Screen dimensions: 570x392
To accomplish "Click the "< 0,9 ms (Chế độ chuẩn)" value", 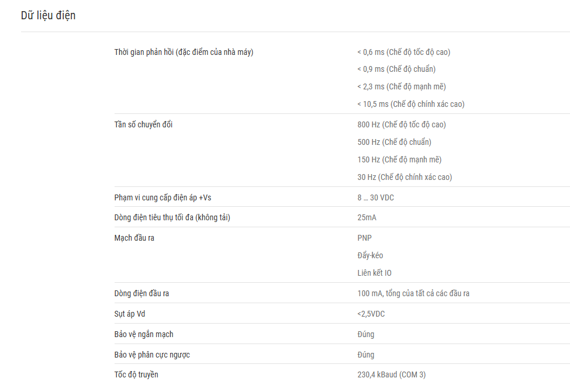I will (x=396, y=70).
